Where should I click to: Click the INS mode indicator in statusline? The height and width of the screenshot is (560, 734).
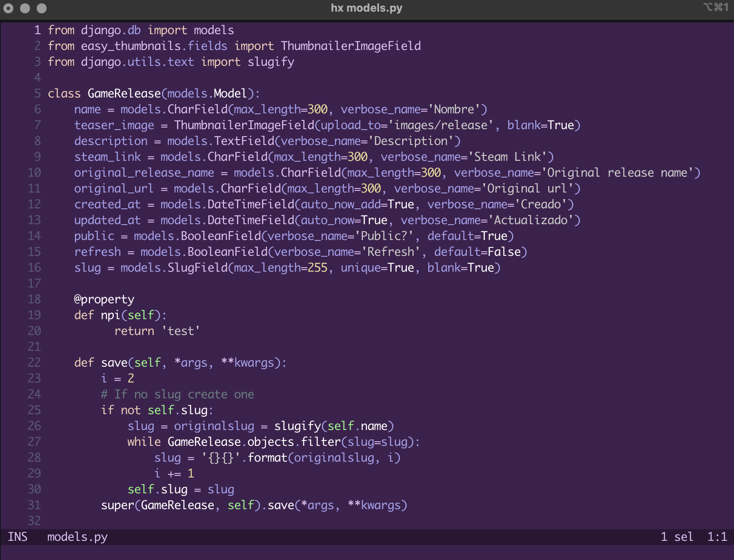pos(17,537)
